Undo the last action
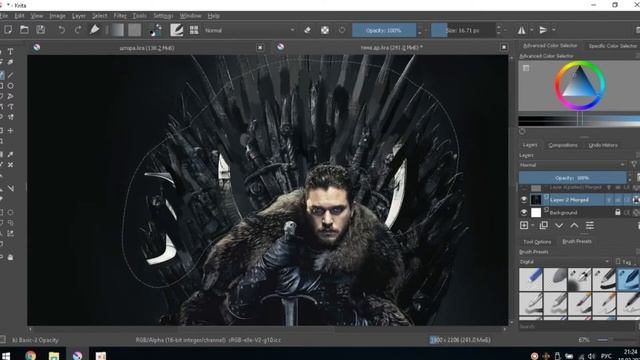This screenshot has width=640, height=360. 61,30
